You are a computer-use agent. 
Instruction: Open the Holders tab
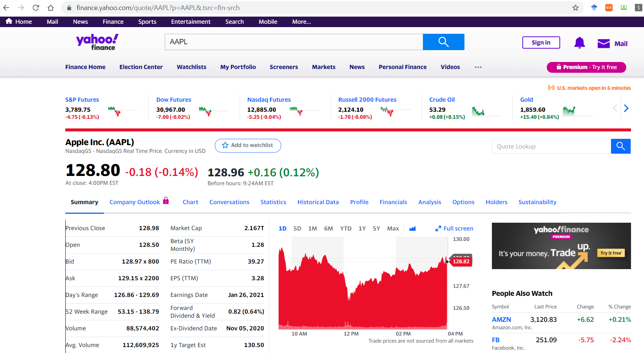(x=496, y=202)
